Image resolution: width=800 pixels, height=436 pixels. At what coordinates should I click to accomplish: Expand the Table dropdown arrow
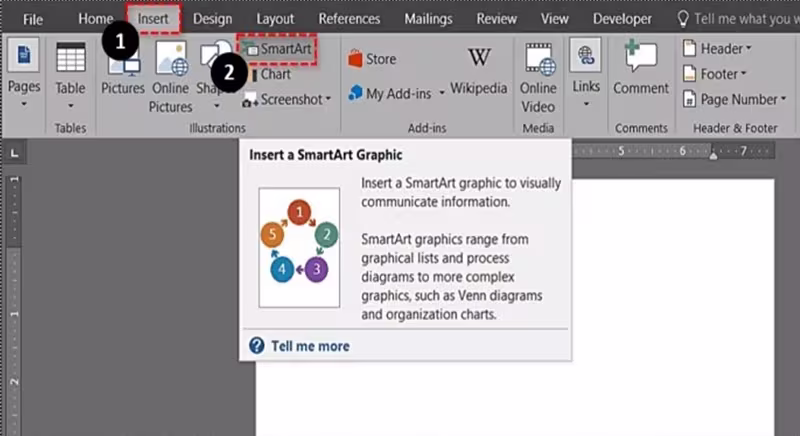pos(70,106)
